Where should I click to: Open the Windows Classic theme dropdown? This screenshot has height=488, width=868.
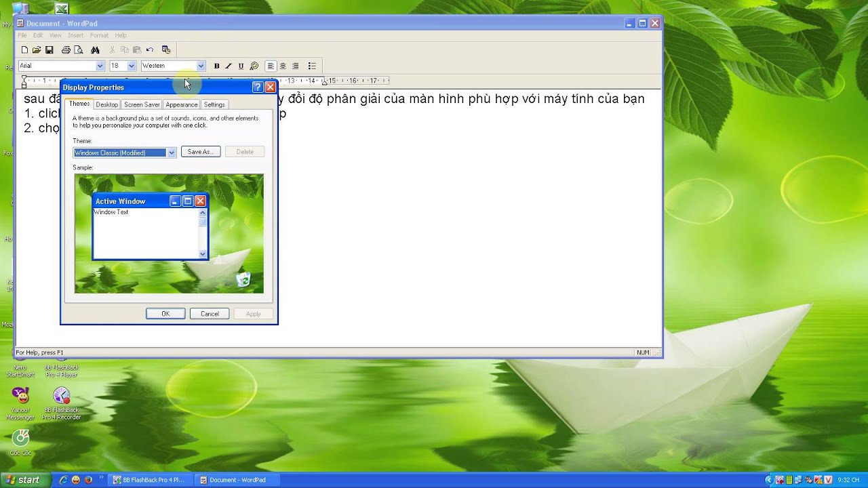click(171, 152)
